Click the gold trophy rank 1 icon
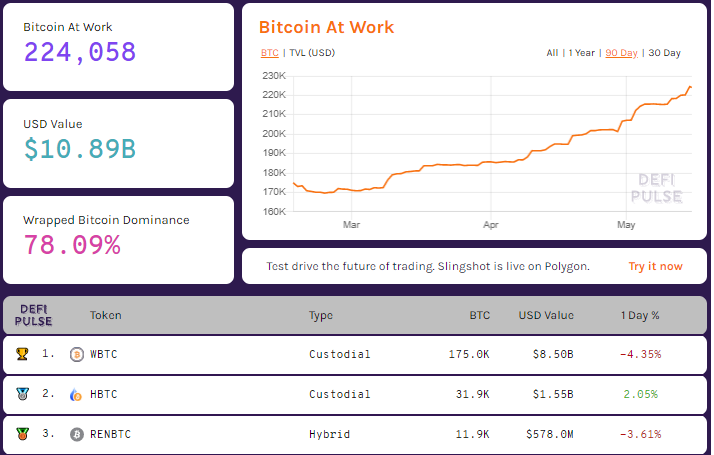 [x=22, y=353]
